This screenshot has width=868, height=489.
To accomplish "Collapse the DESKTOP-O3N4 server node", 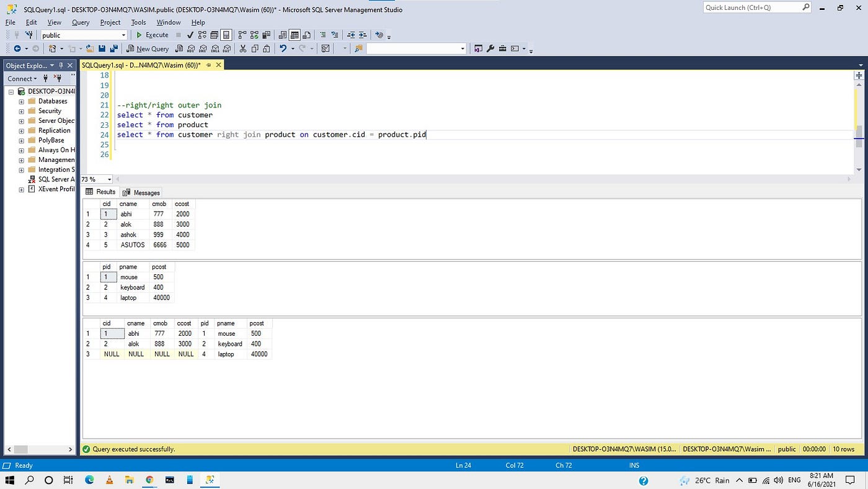I will [11, 91].
